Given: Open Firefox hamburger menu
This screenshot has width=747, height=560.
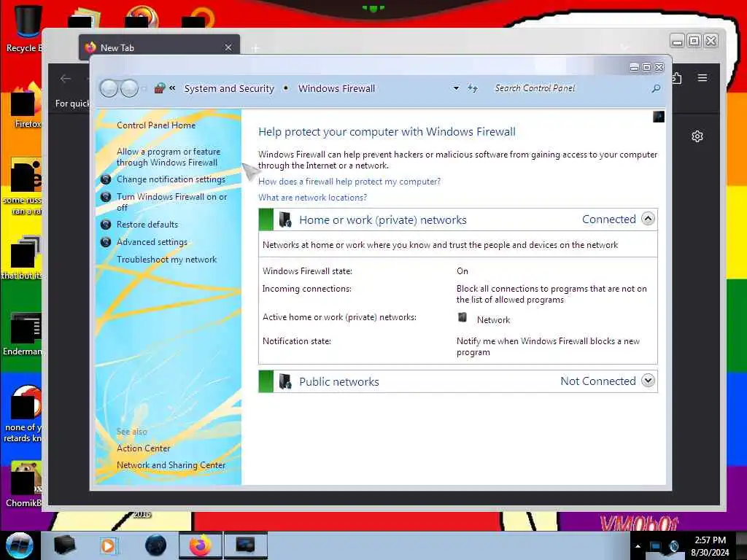Looking at the screenshot, I should click(x=703, y=77).
